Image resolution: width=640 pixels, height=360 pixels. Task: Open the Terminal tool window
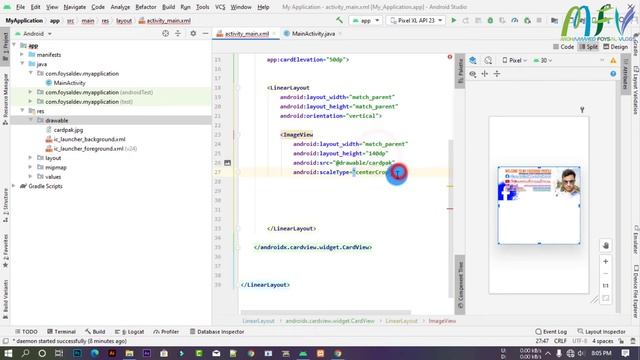(x=61, y=331)
